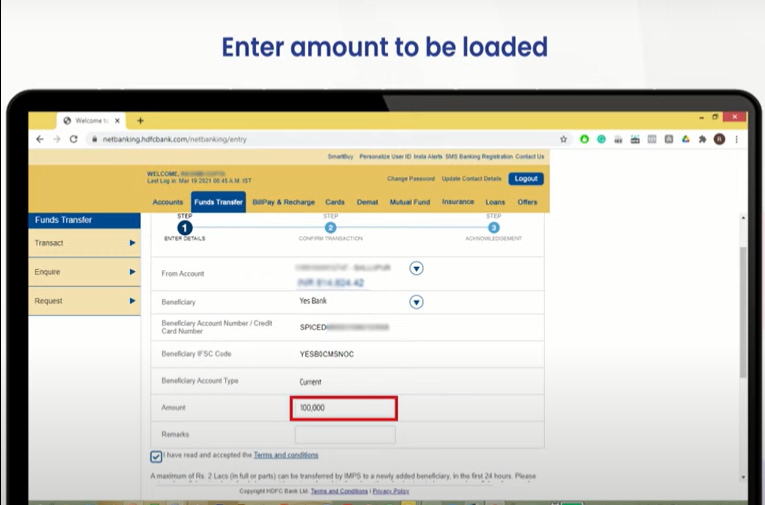This screenshot has width=765, height=505.
Task: Open the green circle browser extension
Action: [584, 139]
